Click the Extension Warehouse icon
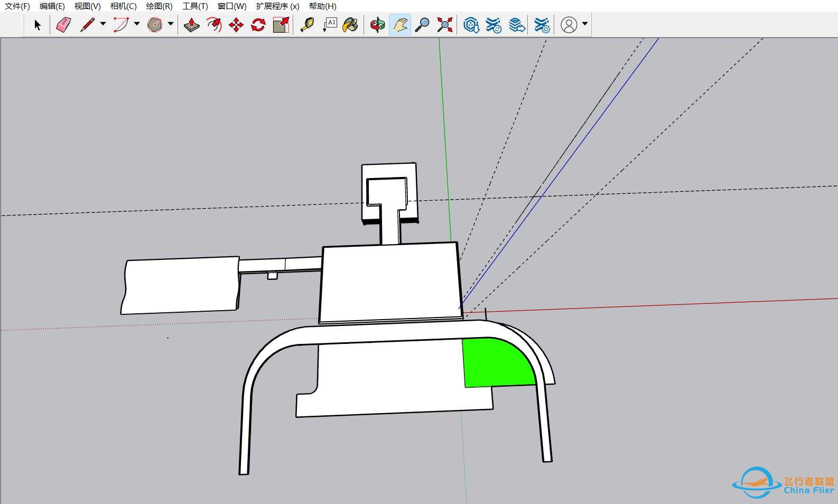This screenshot has width=838, height=504. [x=494, y=24]
